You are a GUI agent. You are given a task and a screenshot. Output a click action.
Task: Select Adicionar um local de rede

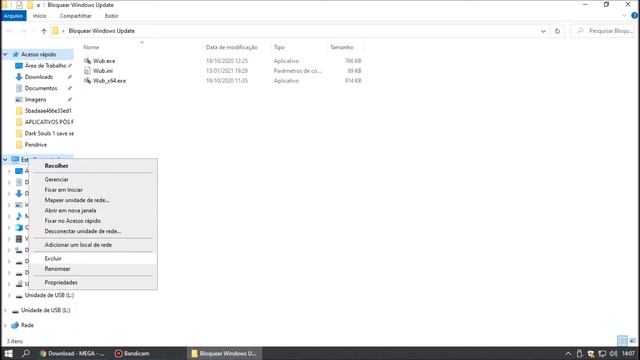click(93, 245)
